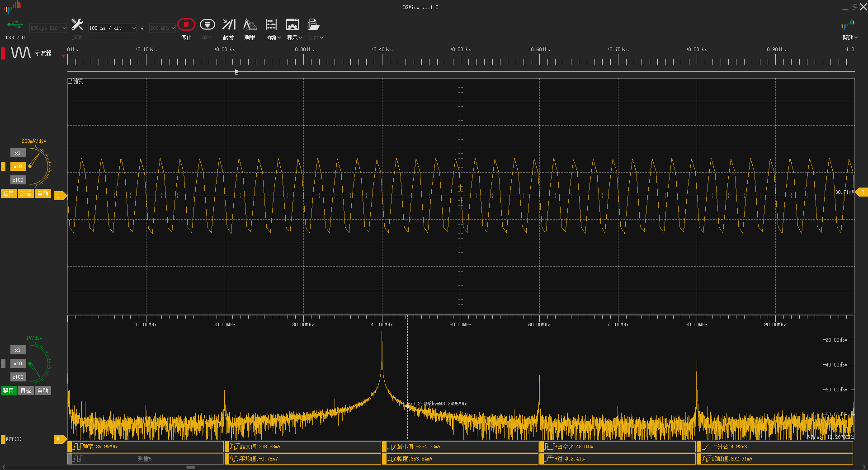
Task: Open the 200 MHz sample rate dropdown
Action: click(162, 28)
